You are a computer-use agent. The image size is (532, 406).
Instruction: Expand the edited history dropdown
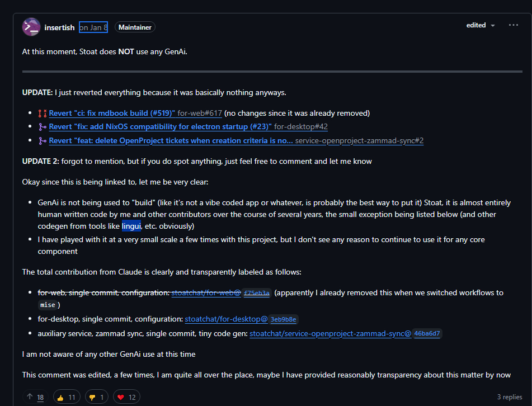click(481, 26)
